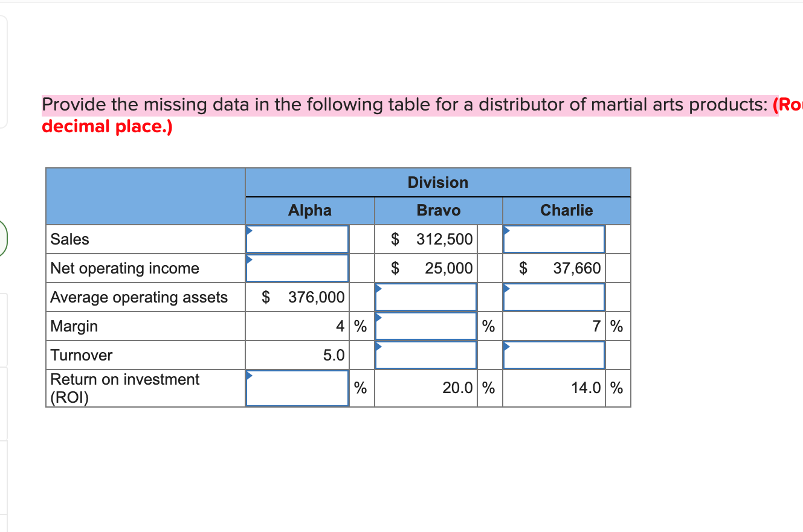Click the Alpha column header
The height and width of the screenshot is (532, 803).
[x=309, y=210]
